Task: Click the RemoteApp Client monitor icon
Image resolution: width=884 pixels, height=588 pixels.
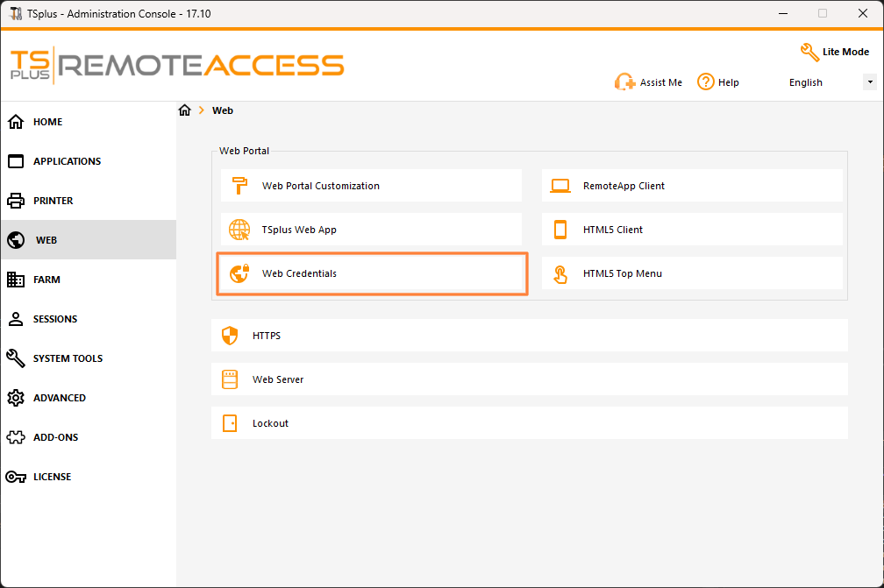Action: (x=560, y=186)
